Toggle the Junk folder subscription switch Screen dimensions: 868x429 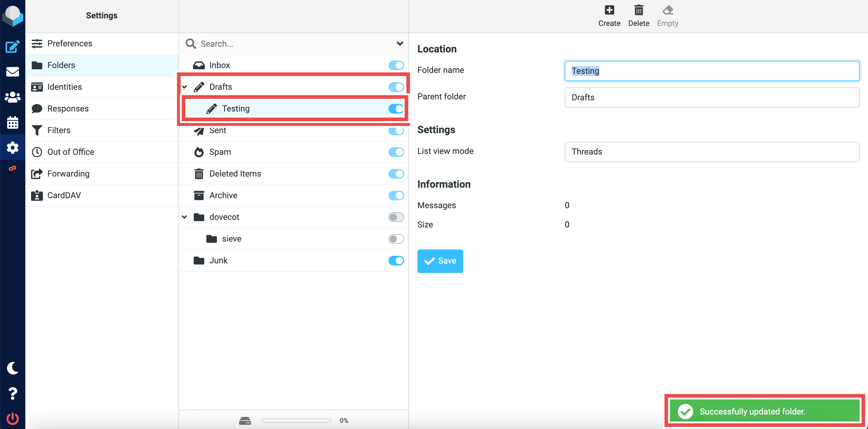[396, 261]
